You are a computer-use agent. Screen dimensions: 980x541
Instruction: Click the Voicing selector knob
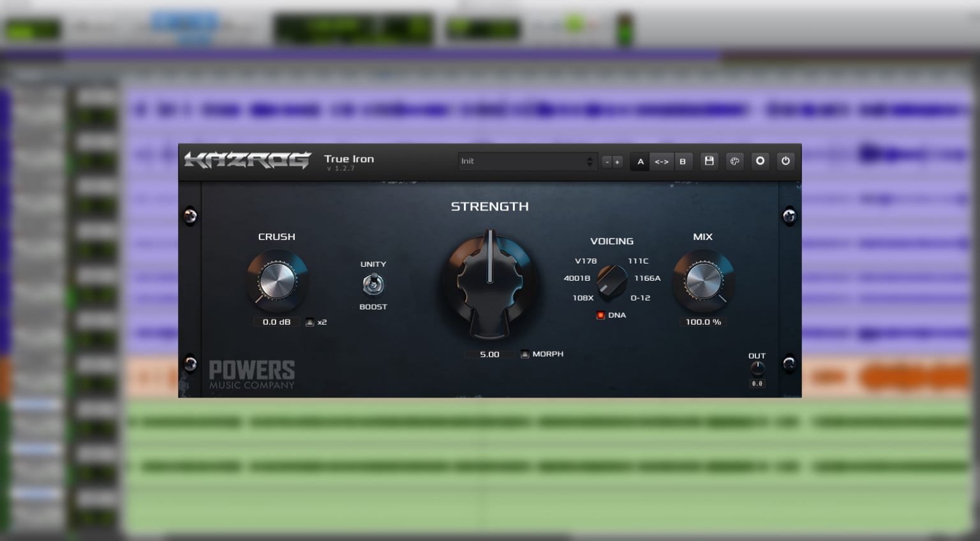point(612,283)
